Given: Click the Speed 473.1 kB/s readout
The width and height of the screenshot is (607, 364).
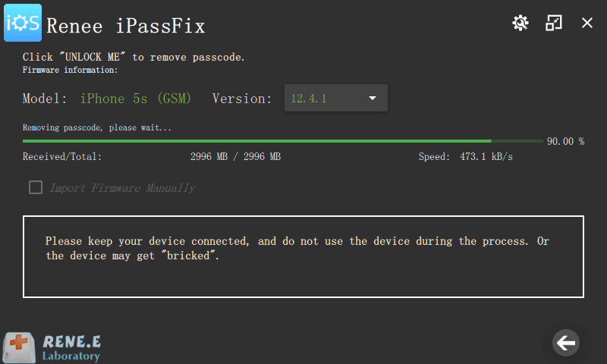Looking at the screenshot, I should click(x=465, y=157).
